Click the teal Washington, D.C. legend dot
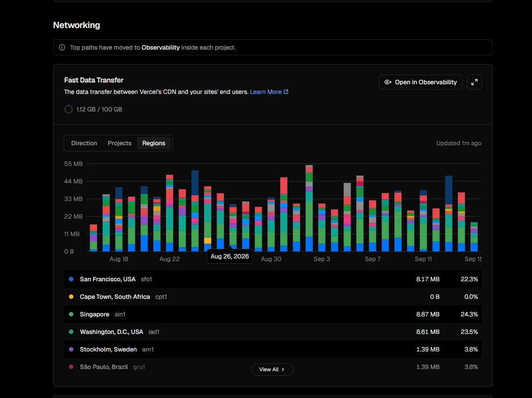 click(71, 332)
